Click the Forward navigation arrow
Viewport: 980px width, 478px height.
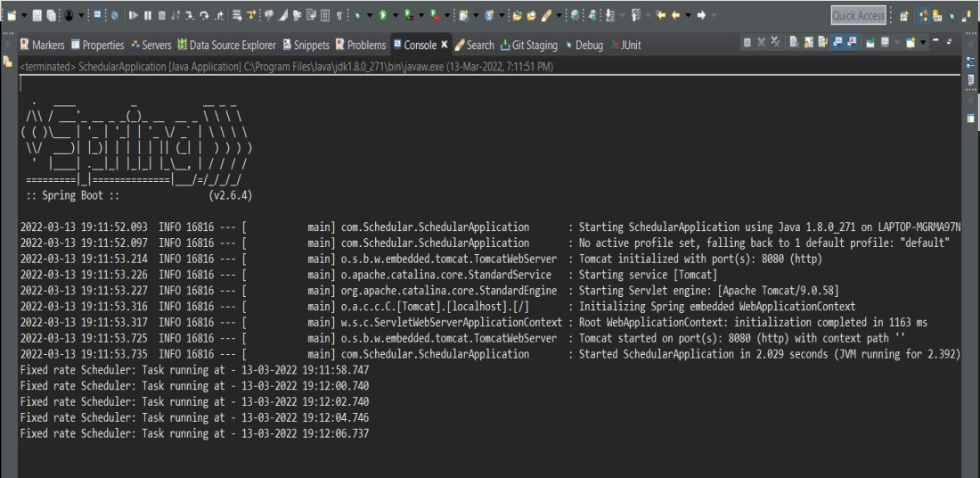[701, 15]
